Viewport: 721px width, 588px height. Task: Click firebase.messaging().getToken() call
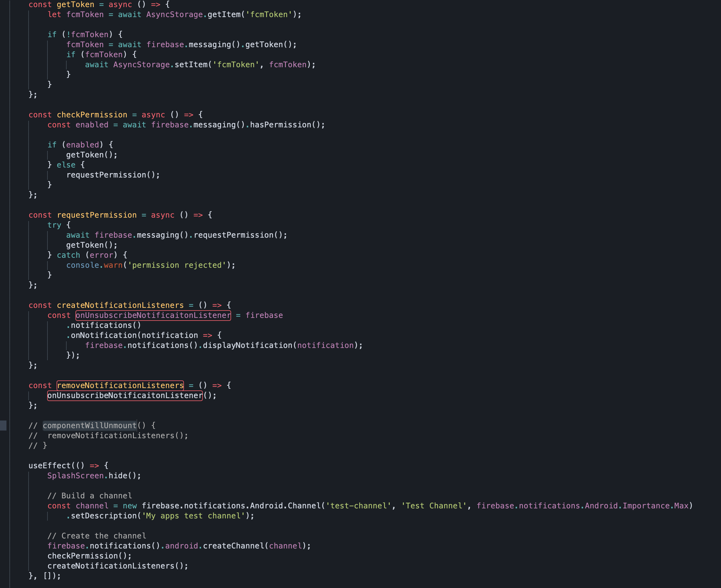[221, 45]
